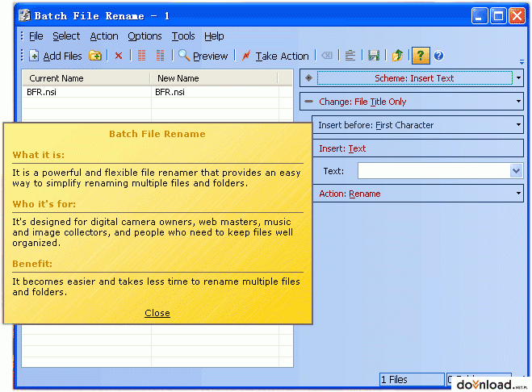Click the greyed-out undo eraser icon
The height and width of the screenshot is (392, 532).
click(x=327, y=56)
